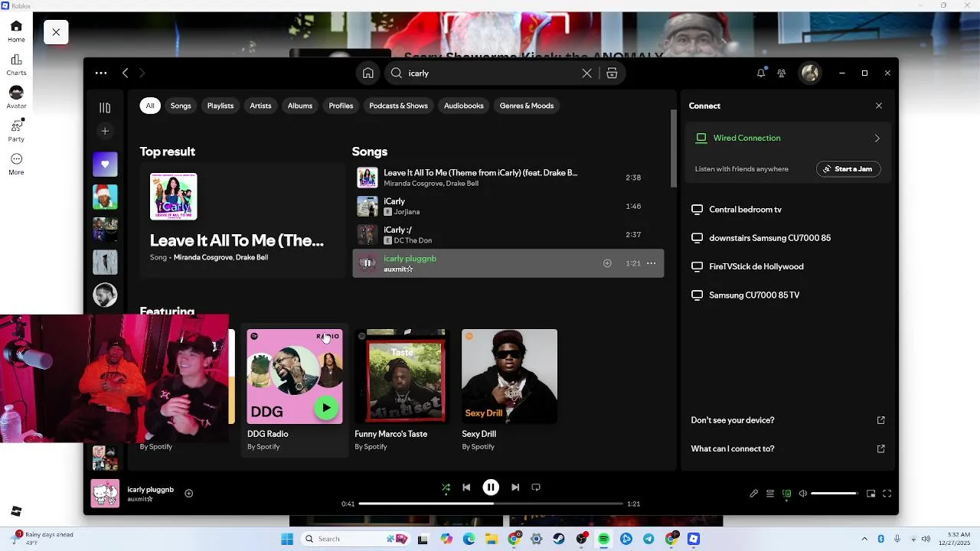Open Spotify from Windows taskbar
This screenshot has width=980, height=551.
pyautogui.click(x=604, y=539)
